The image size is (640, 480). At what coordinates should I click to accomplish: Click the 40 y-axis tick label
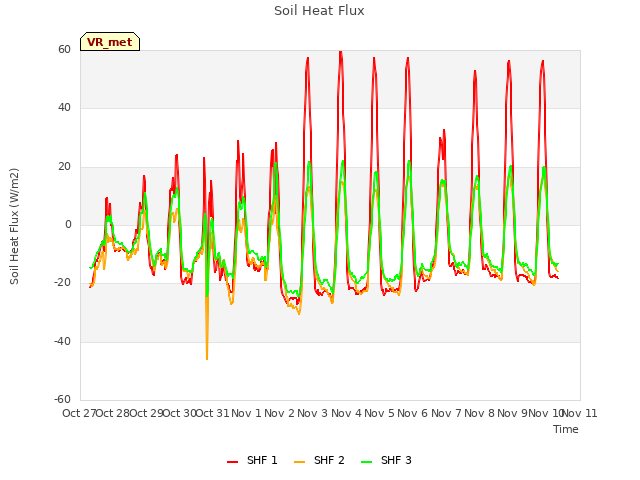click(x=64, y=108)
